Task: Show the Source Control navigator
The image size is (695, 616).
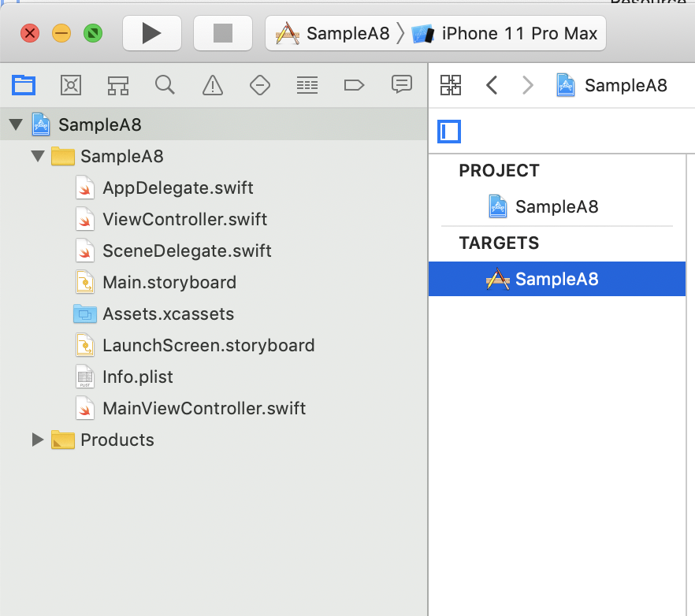Action: coord(71,85)
